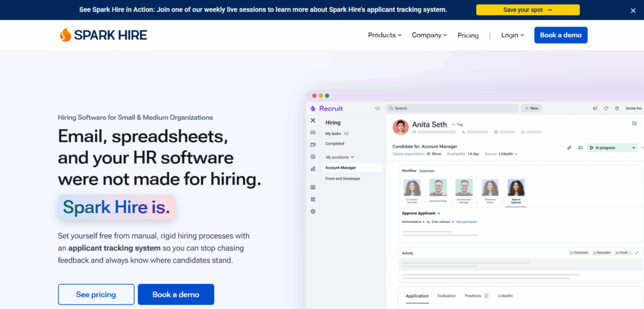
Task: Switch to the Evaluation tab
Action: point(447,296)
